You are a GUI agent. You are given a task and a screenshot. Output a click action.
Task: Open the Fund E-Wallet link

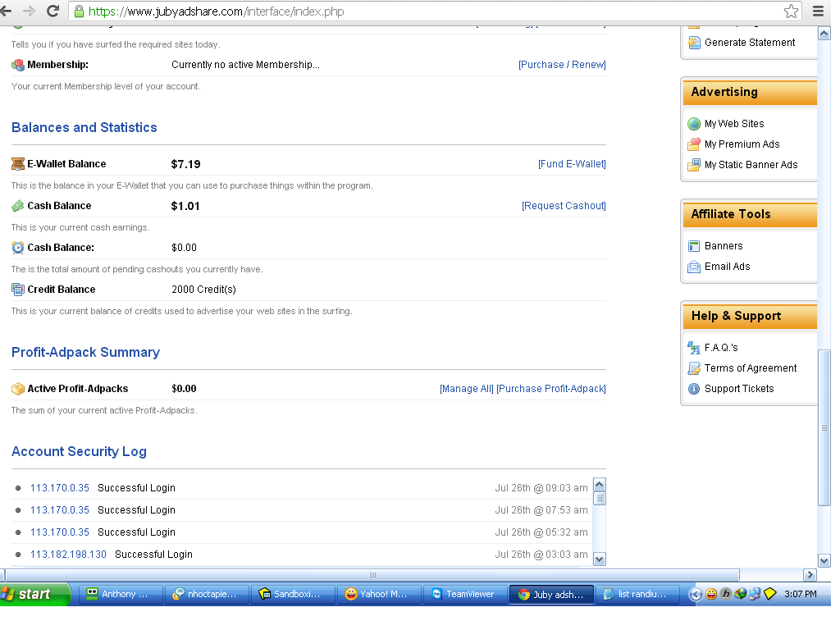pyautogui.click(x=572, y=164)
